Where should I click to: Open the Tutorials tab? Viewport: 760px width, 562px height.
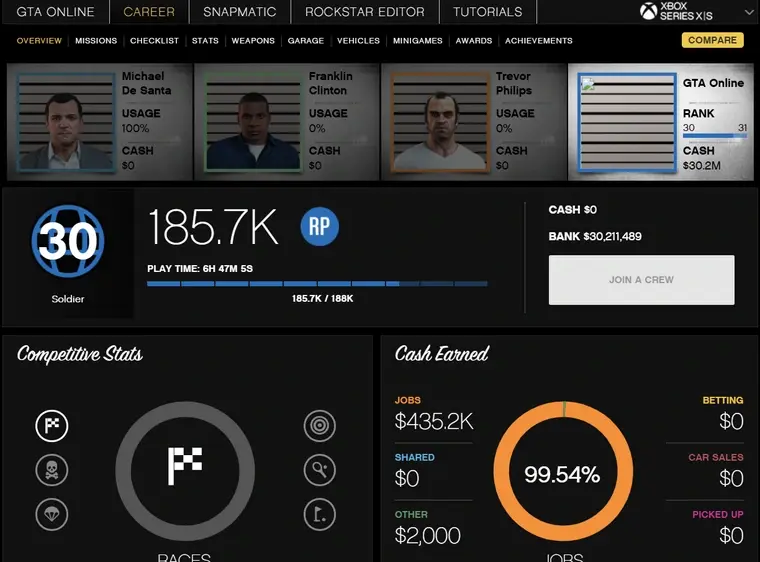pos(488,12)
